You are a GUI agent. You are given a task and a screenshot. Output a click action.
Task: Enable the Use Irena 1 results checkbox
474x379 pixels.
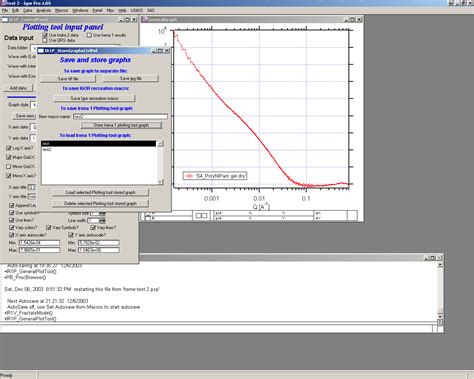(89, 35)
